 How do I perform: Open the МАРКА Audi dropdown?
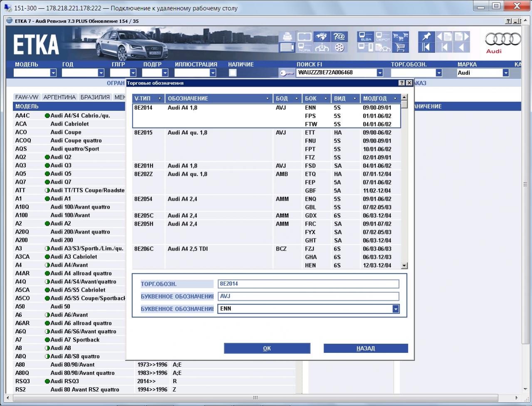point(506,73)
